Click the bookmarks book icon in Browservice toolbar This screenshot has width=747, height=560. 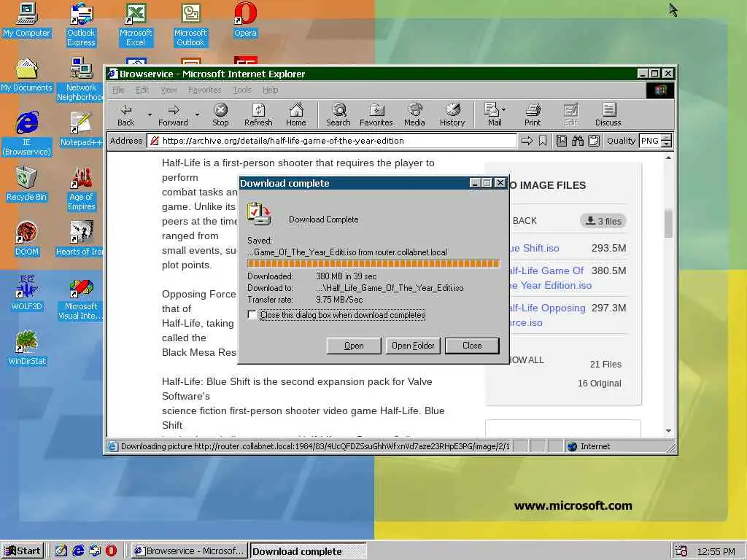click(x=562, y=141)
